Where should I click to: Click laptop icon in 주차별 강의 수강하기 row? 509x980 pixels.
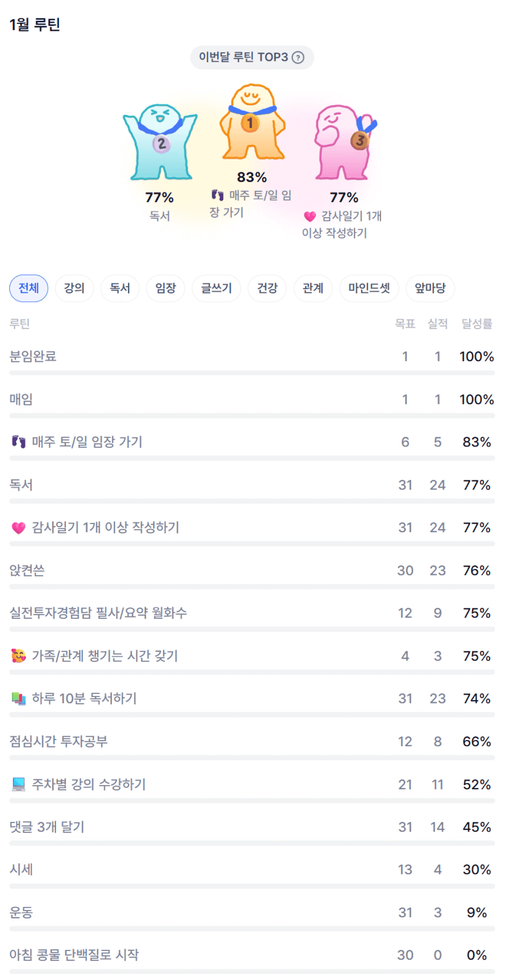18,784
